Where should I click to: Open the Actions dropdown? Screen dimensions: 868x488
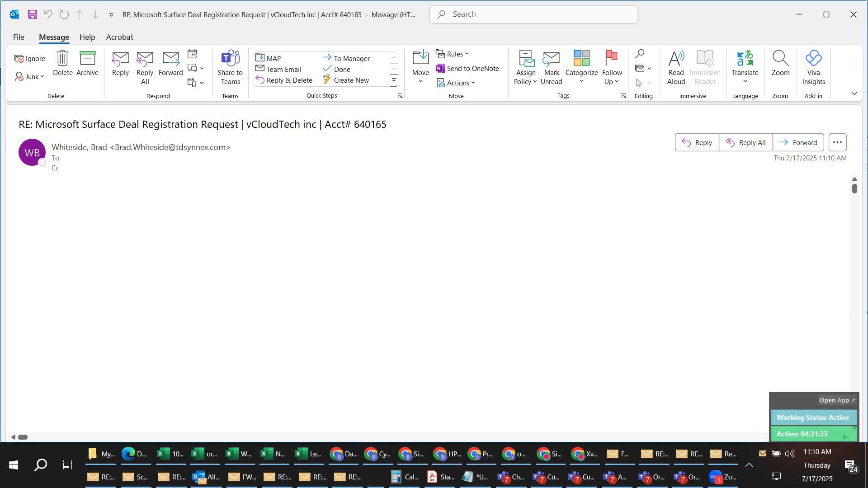click(456, 83)
